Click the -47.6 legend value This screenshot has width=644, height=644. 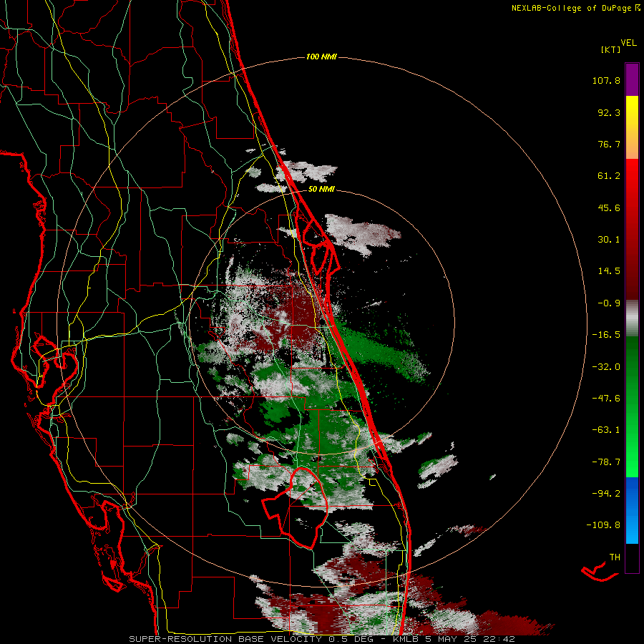pyautogui.click(x=606, y=399)
